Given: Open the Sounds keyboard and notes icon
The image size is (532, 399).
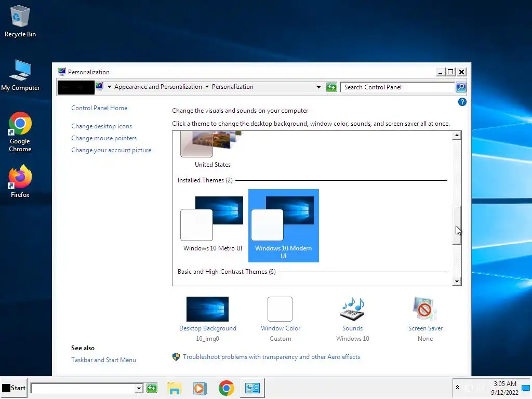Looking at the screenshot, I should tap(352, 309).
